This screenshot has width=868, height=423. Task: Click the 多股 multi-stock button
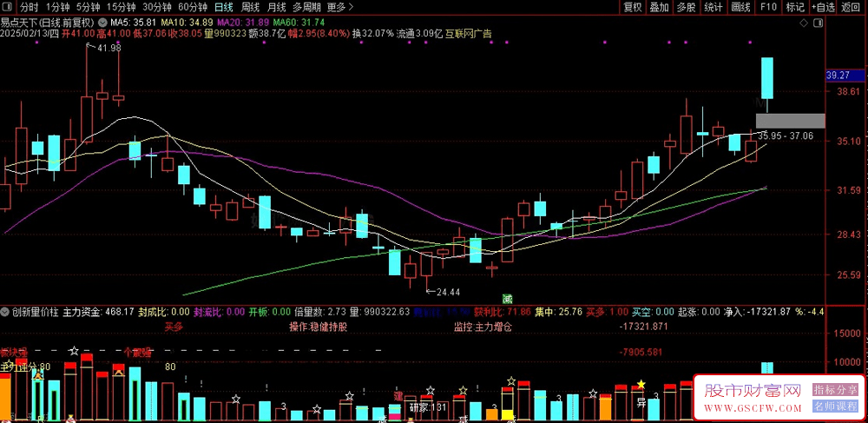686,7
